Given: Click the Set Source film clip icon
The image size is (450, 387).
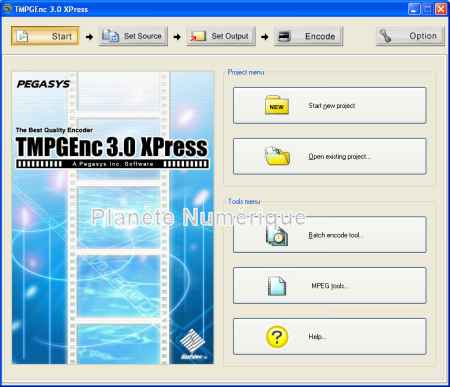Looking at the screenshot, I should click(x=110, y=36).
